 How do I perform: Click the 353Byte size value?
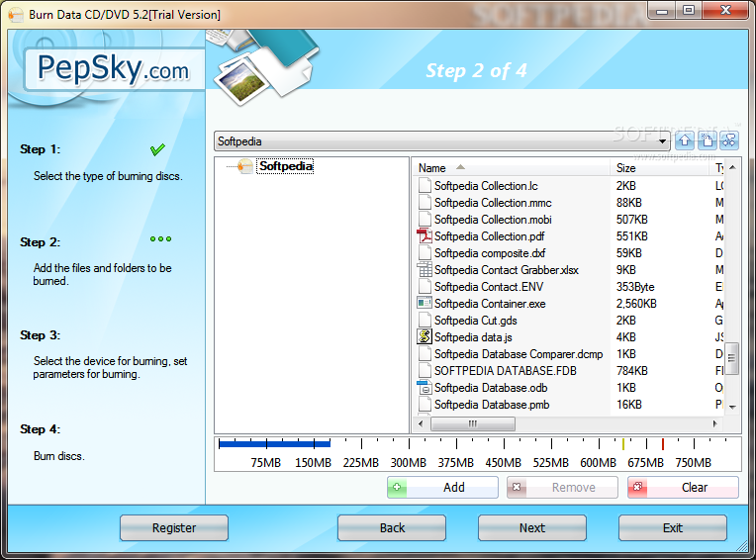pos(635,287)
